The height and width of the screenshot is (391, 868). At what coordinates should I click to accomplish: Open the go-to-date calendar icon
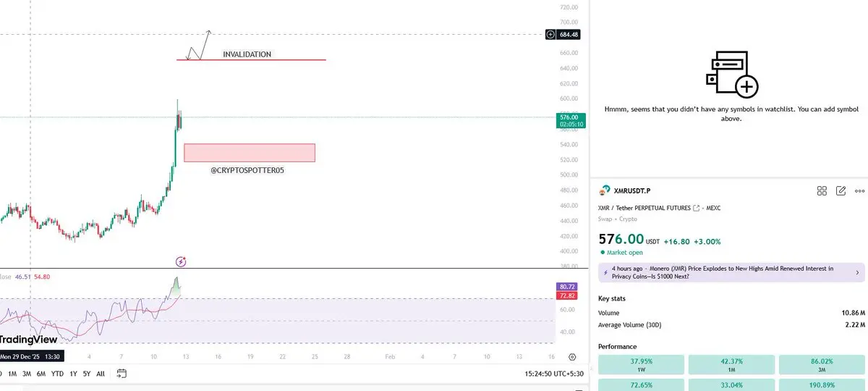pyautogui.click(x=122, y=374)
